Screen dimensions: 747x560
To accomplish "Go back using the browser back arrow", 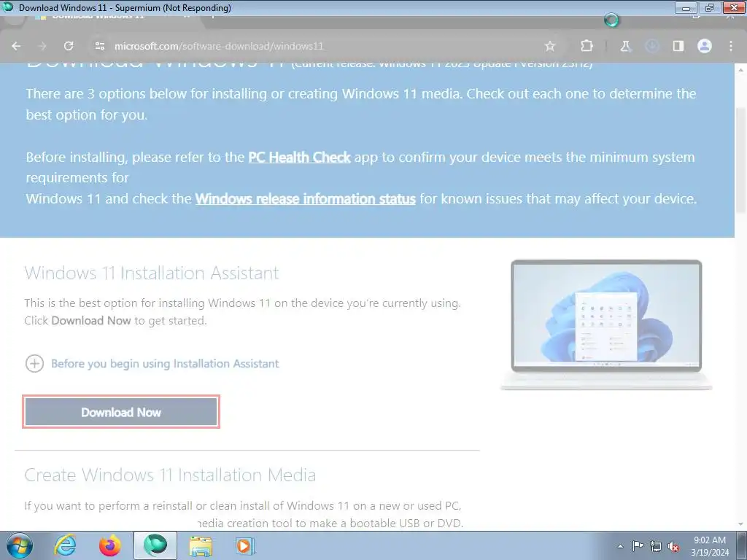I will coord(16,46).
